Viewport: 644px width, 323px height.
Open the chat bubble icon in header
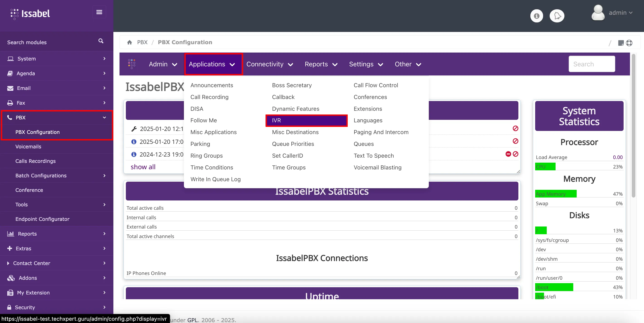coord(557,16)
